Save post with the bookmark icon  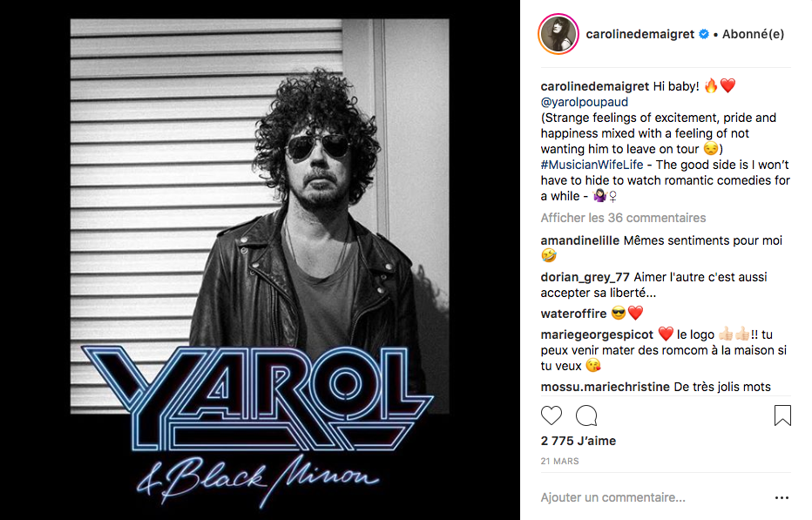click(782, 415)
